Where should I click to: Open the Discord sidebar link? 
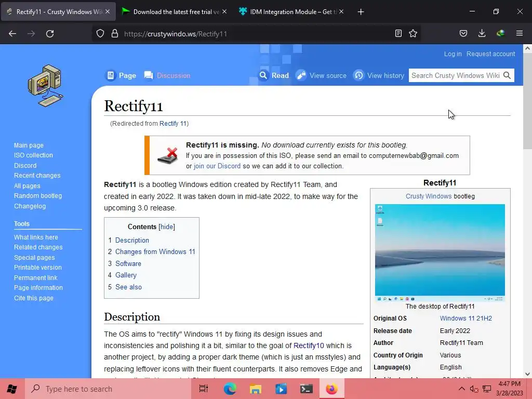(25, 166)
